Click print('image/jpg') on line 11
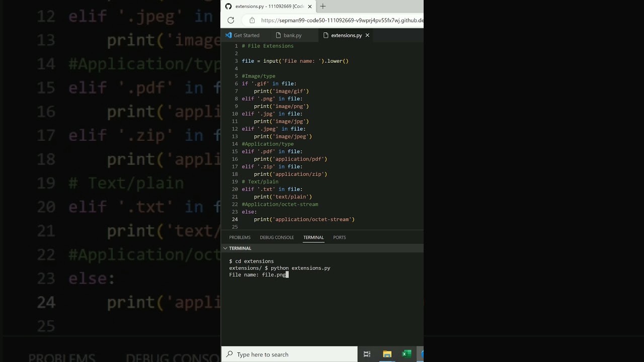The height and width of the screenshot is (362, 644). (x=281, y=121)
